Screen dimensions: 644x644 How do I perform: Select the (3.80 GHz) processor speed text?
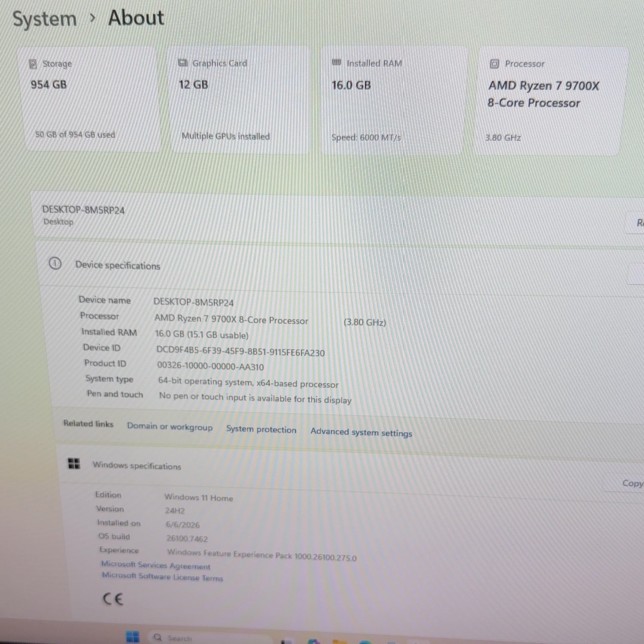coord(365,322)
